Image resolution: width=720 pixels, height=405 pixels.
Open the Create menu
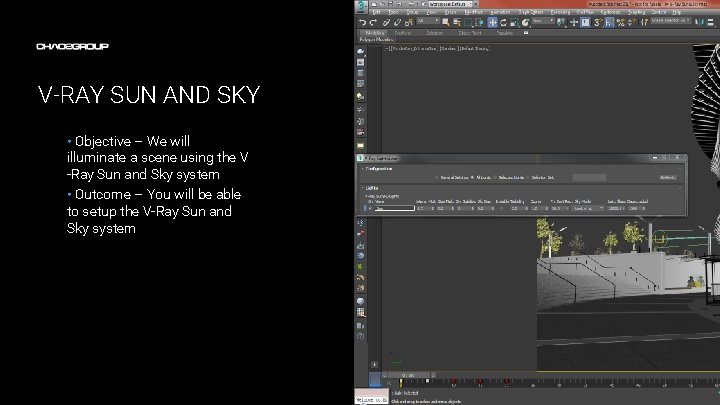[x=450, y=12]
